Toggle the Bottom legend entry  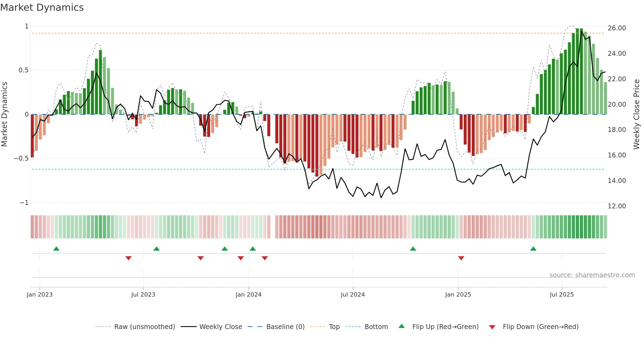tap(376, 327)
